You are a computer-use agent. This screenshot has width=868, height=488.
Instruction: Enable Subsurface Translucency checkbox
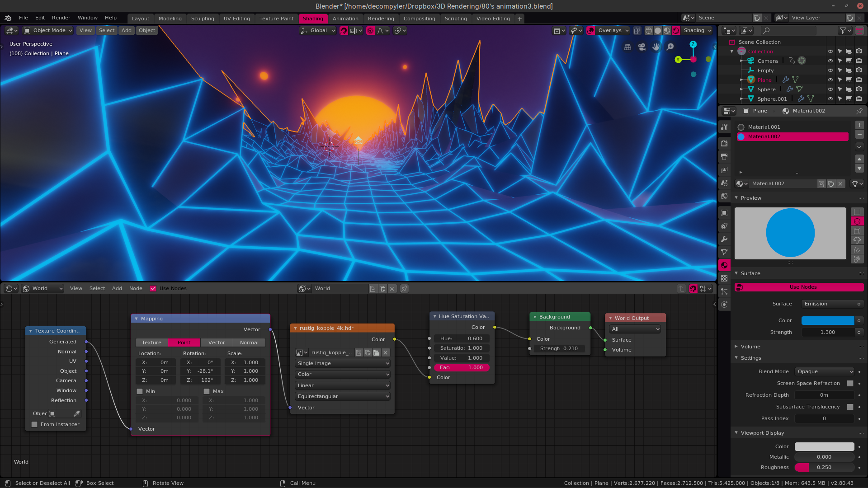click(850, 407)
